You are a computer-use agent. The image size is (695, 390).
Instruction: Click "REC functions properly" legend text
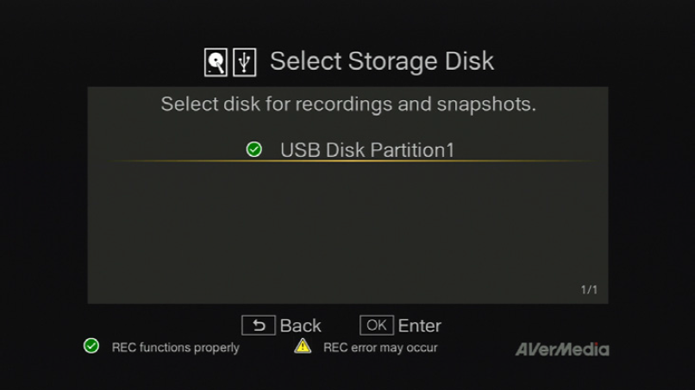point(176,347)
